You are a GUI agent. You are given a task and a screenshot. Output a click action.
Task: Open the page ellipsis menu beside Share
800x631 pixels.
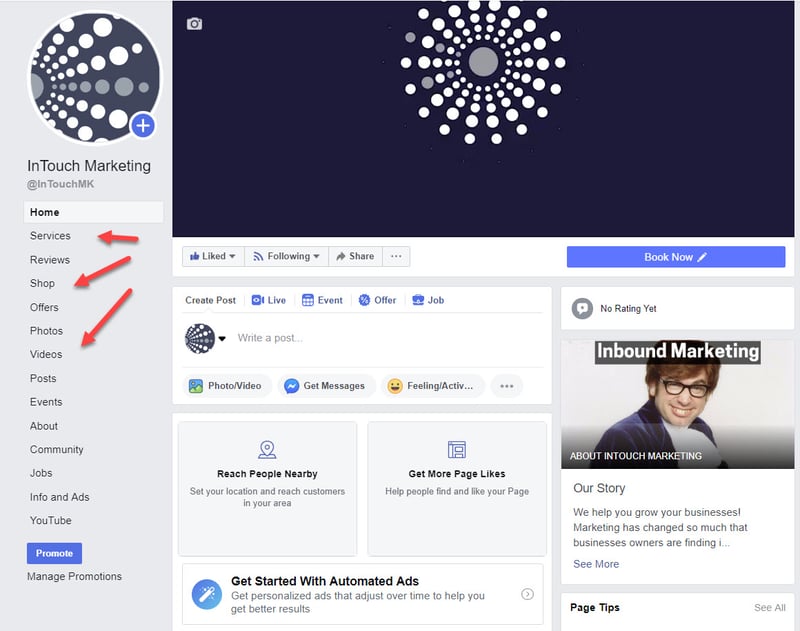click(396, 256)
